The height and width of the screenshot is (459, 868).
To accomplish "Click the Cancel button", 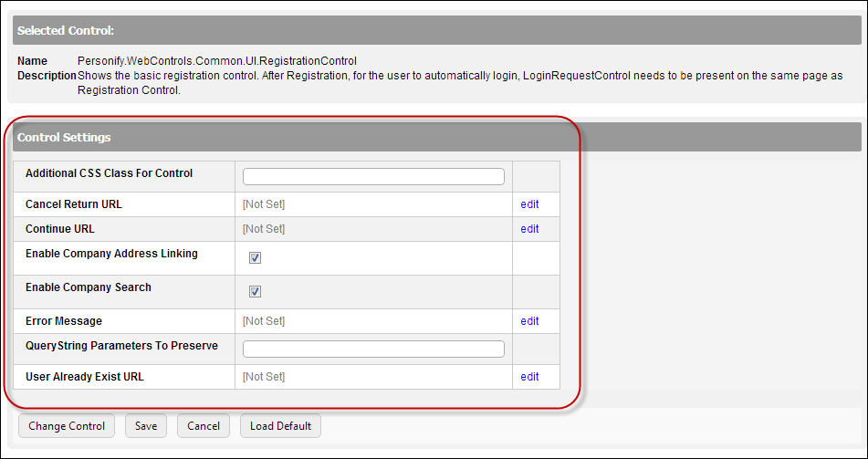I will (204, 426).
